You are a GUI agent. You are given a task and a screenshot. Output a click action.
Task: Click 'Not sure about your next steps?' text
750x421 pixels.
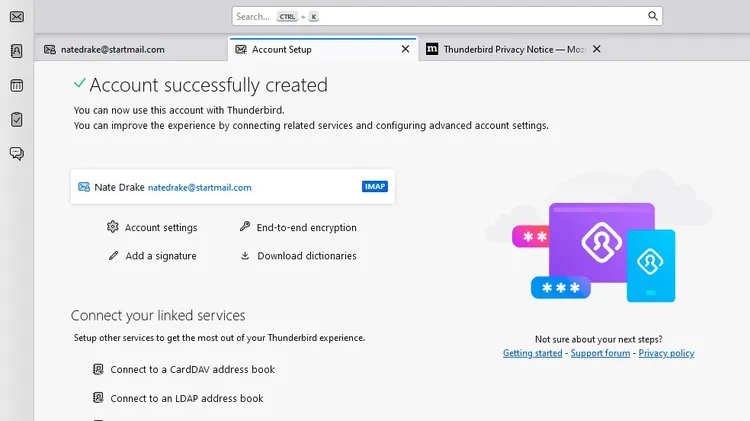(598, 339)
